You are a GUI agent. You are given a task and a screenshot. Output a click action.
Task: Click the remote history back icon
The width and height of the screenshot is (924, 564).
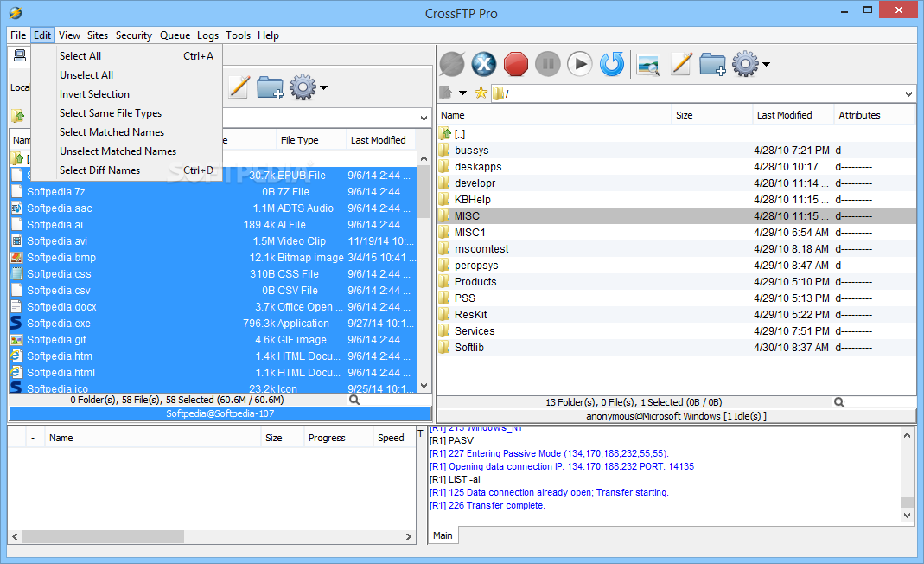tap(446, 93)
